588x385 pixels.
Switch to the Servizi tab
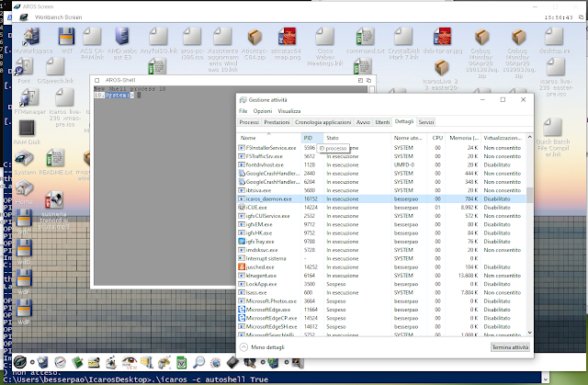(x=426, y=122)
